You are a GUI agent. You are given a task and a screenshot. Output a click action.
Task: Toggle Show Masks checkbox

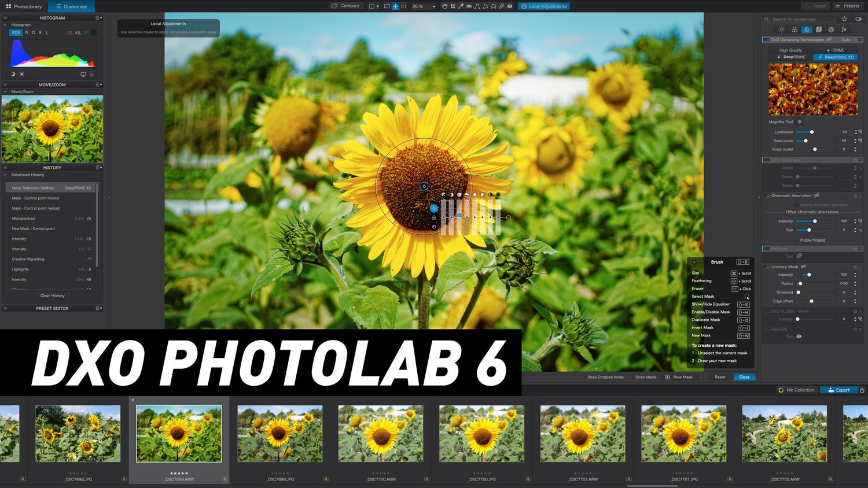tap(632, 377)
